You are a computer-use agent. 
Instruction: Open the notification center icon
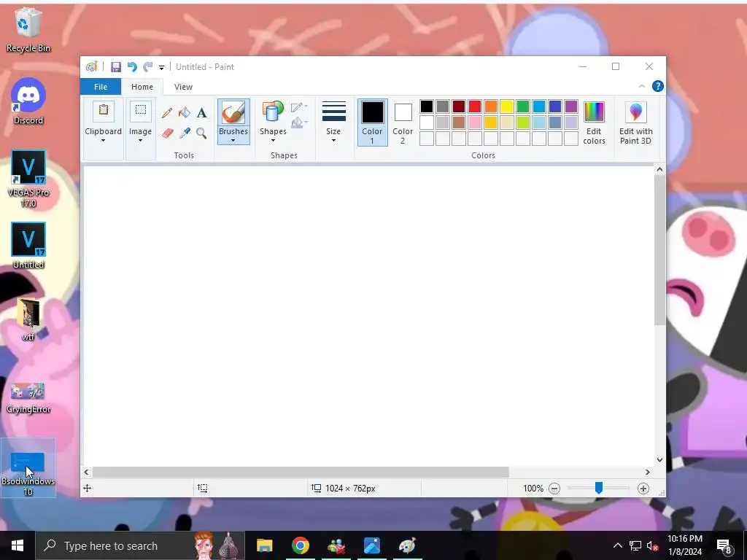point(724,545)
